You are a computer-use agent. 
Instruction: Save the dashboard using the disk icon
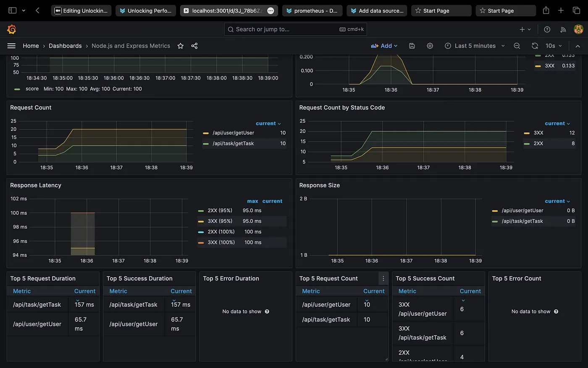click(412, 46)
